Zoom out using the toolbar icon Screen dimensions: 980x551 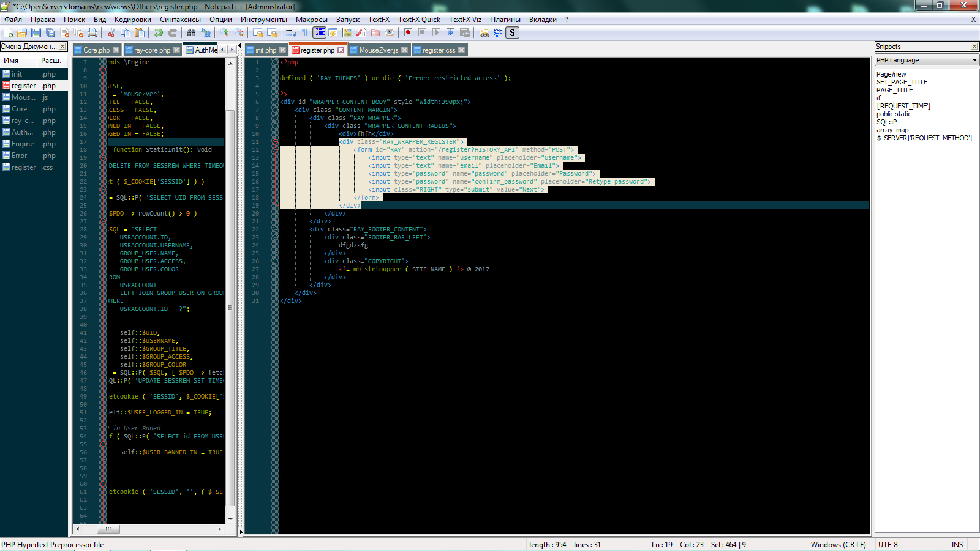tap(239, 32)
